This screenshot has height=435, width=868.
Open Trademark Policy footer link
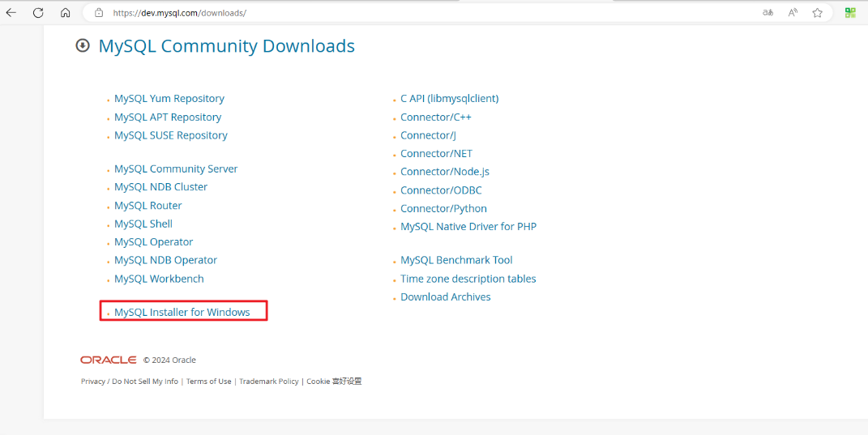pos(269,382)
